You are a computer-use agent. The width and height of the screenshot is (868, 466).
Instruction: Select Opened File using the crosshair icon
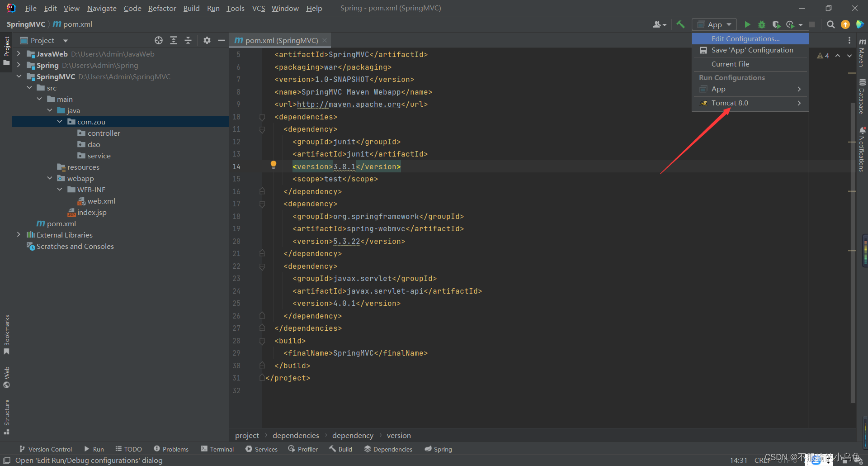pos(159,40)
